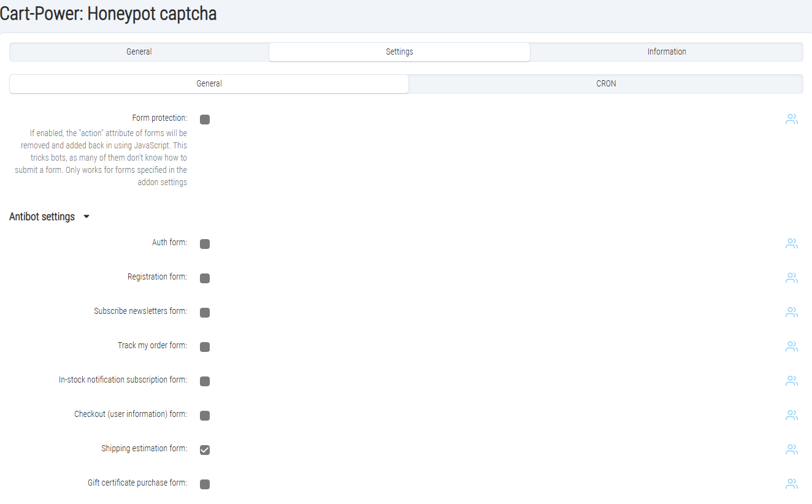Click the users icon in Registration form row
Image resolution: width=812 pixels, height=504 pixels.
pyautogui.click(x=792, y=278)
